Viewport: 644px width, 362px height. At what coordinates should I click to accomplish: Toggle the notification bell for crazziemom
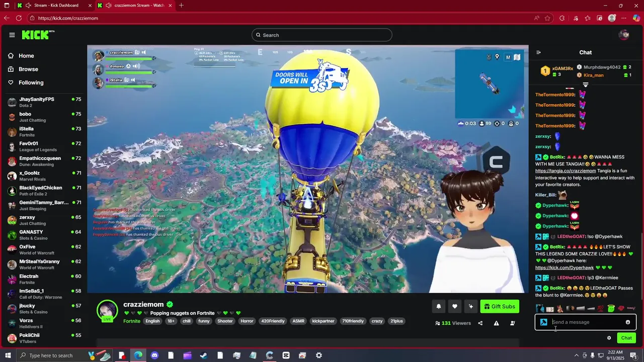[438, 307]
